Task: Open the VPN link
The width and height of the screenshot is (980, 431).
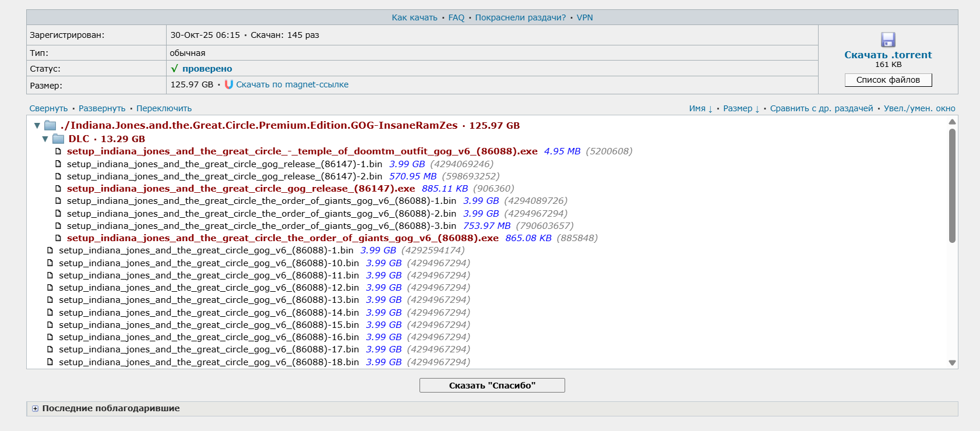Action: 585,17
